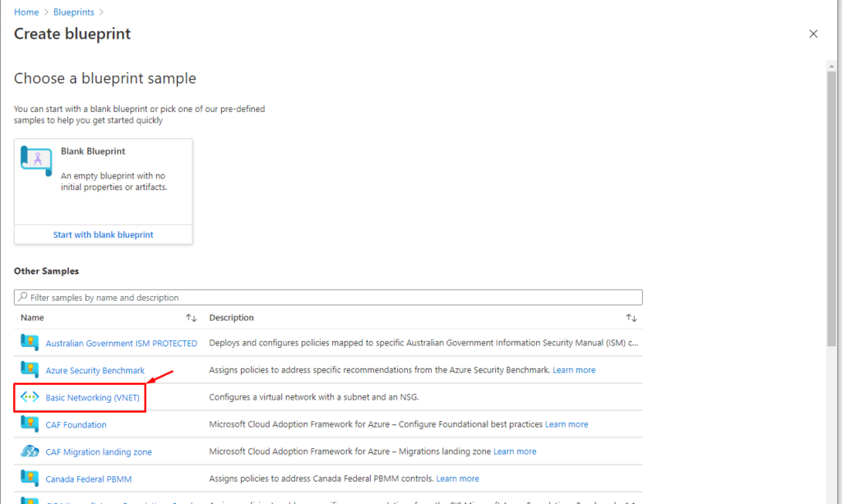This screenshot has width=842, height=504.
Task: Click the Basic Networking VNET icon
Action: tap(30, 396)
